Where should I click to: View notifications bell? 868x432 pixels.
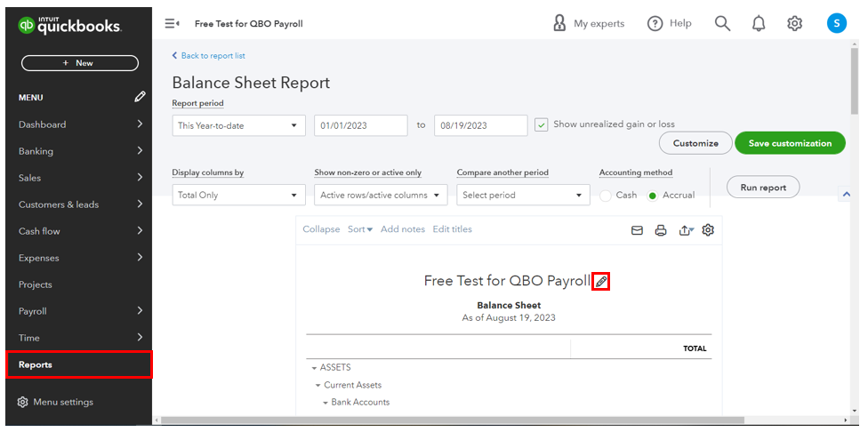click(x=759, y=23)
